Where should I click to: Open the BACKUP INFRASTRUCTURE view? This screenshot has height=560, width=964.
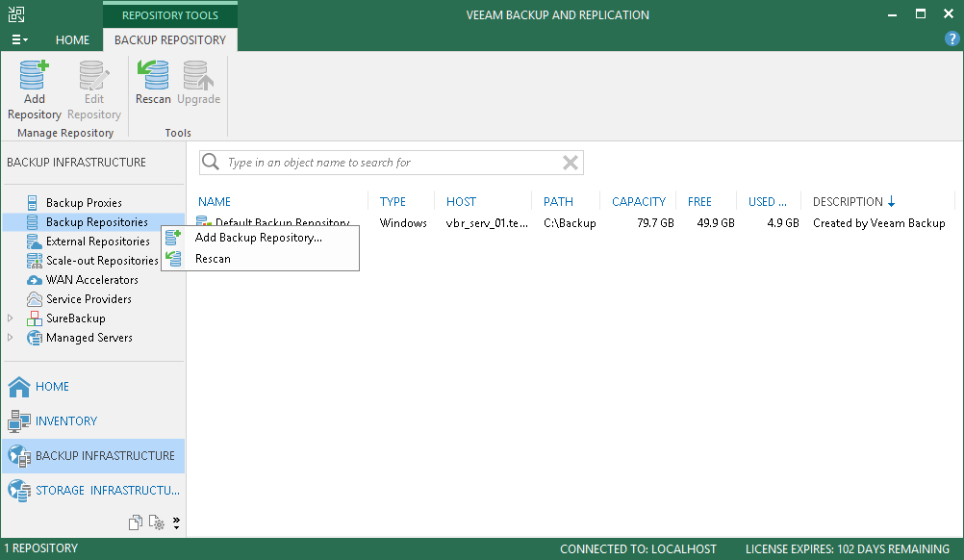92,455
